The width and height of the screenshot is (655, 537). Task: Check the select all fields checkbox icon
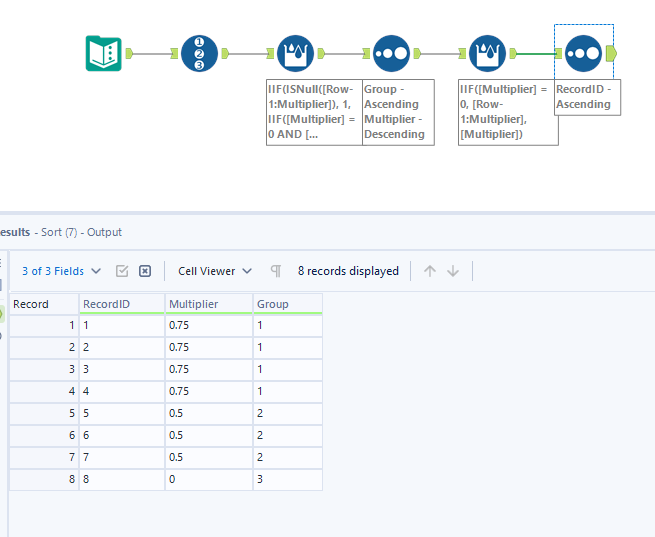coord(123,271)
